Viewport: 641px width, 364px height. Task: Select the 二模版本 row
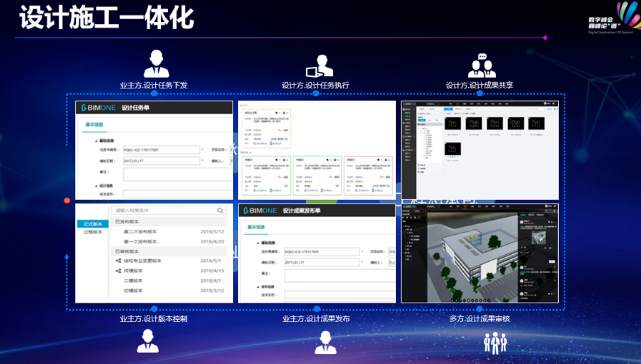pyautogui.click(x=168, y=281)
